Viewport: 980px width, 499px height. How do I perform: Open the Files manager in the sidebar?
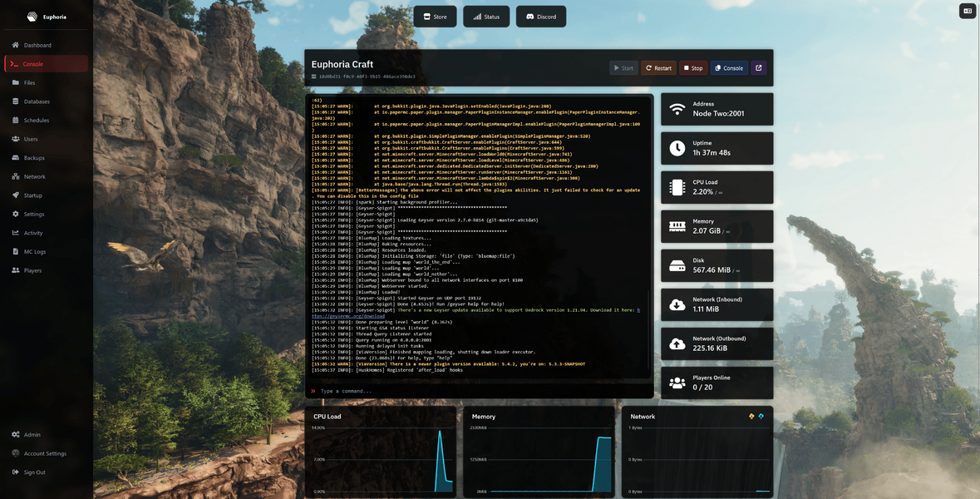45,82
